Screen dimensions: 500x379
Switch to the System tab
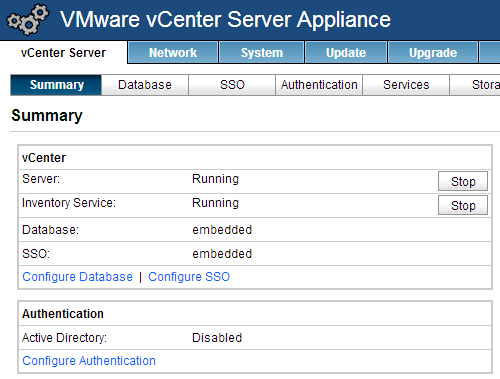coord(262,52)
